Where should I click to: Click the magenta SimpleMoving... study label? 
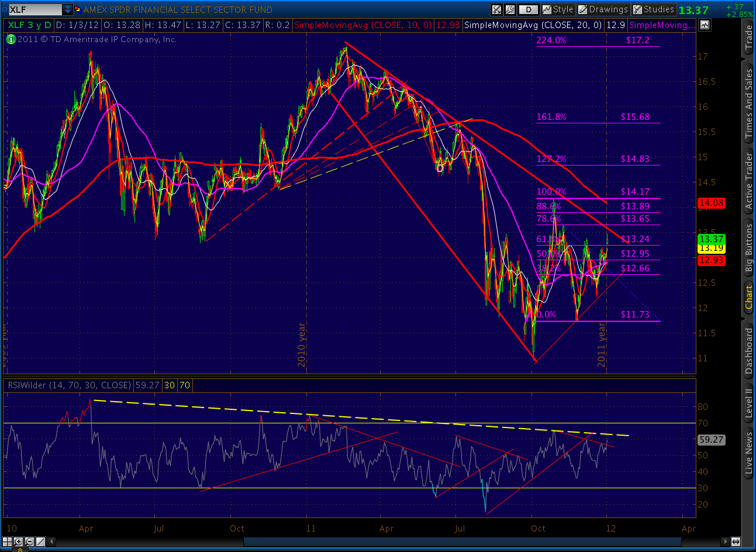point(662,25)
